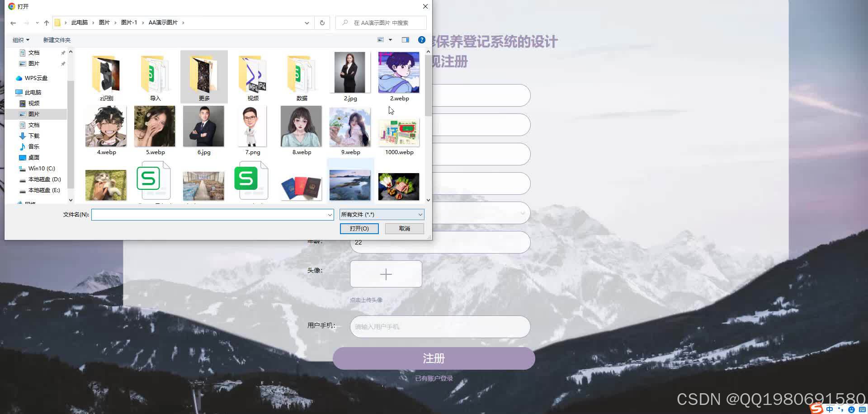Viewport: 868px width, 414px height.
Task: Click AA演示图片 in the breadcrumb path
Action: (163, 22)
